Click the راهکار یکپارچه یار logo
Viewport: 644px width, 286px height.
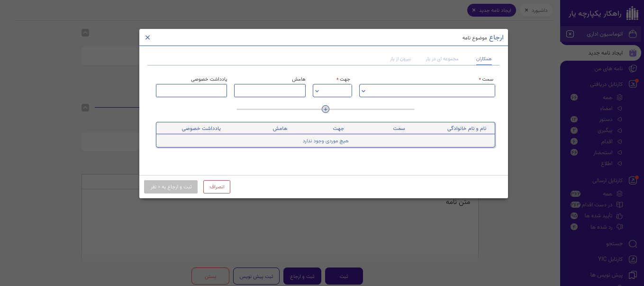pos(632,14)
